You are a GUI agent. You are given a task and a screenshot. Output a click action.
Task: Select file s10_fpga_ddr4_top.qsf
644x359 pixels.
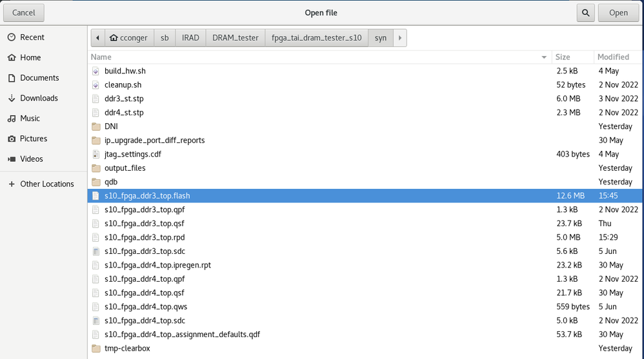click(x=365, y=293)
